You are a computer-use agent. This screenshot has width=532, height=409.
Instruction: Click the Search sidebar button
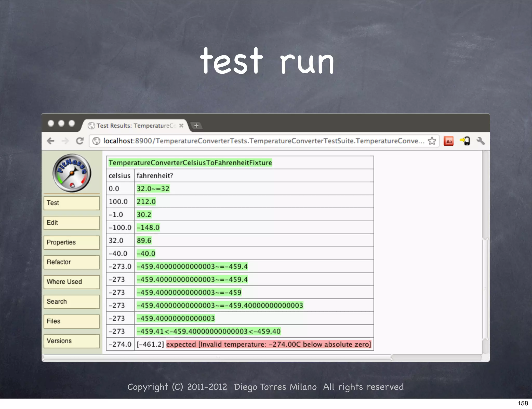point(71,302)
